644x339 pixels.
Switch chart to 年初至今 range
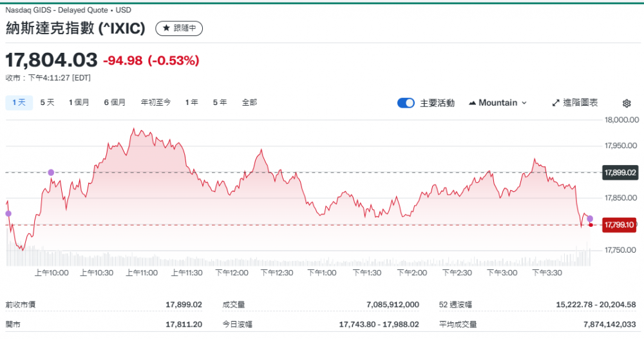(155, 102)
